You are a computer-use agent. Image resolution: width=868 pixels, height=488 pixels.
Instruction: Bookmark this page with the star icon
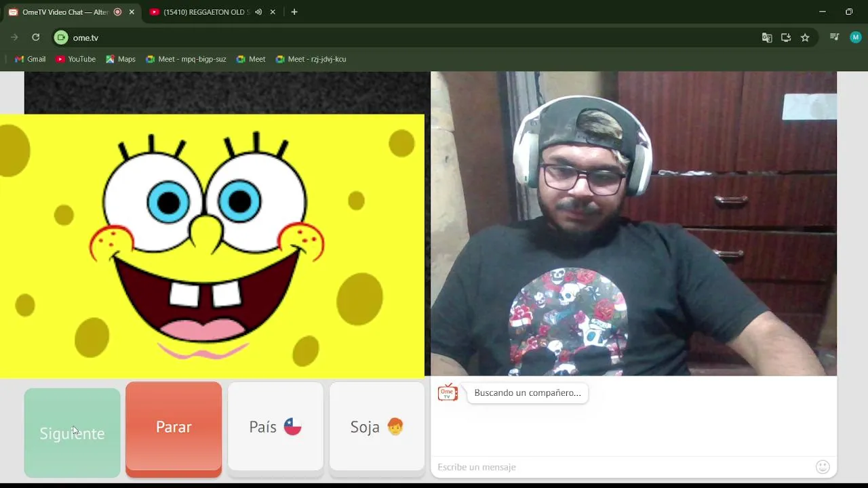click(805, 38)
